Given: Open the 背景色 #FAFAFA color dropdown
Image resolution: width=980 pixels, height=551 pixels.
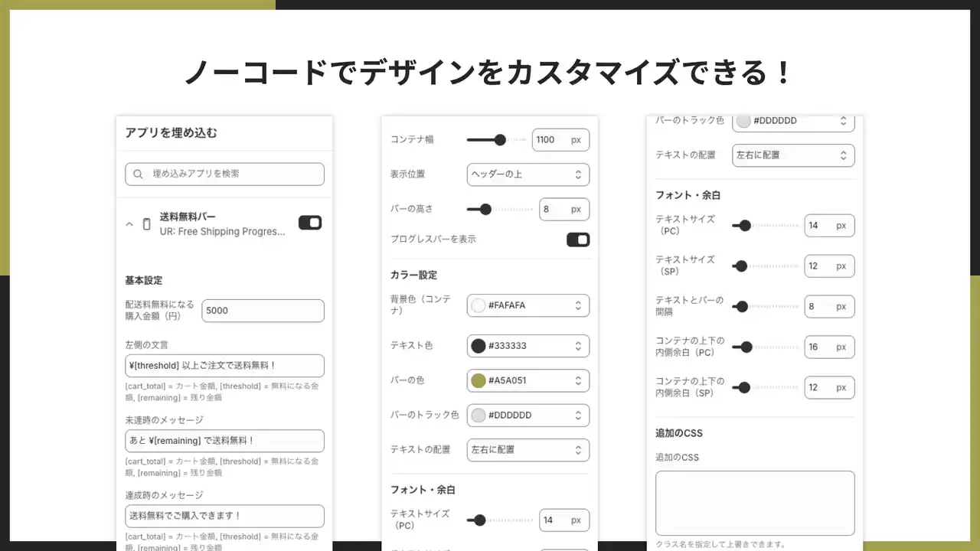Looking at the screenshot, I should 528,305.
